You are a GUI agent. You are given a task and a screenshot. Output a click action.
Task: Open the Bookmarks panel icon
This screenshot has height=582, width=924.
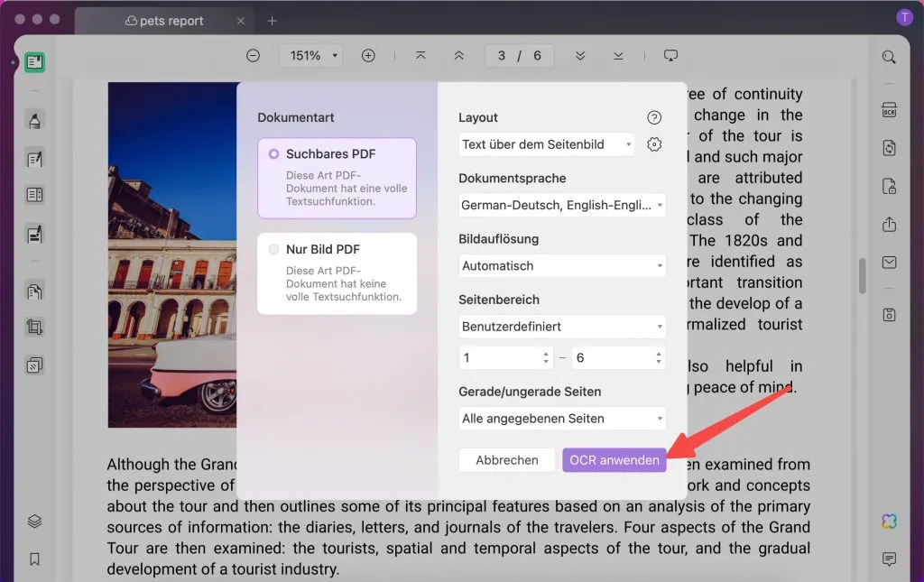point(34,559)
